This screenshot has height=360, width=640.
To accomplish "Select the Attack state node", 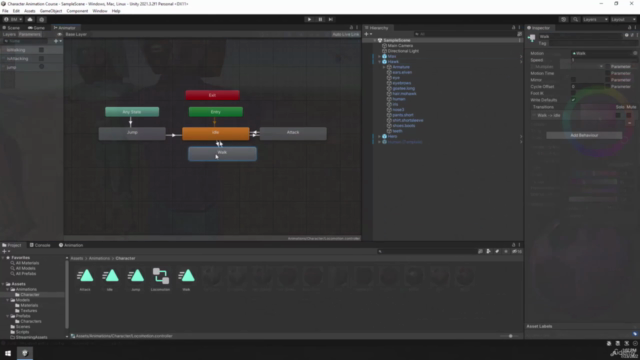I will pos(293,133).
